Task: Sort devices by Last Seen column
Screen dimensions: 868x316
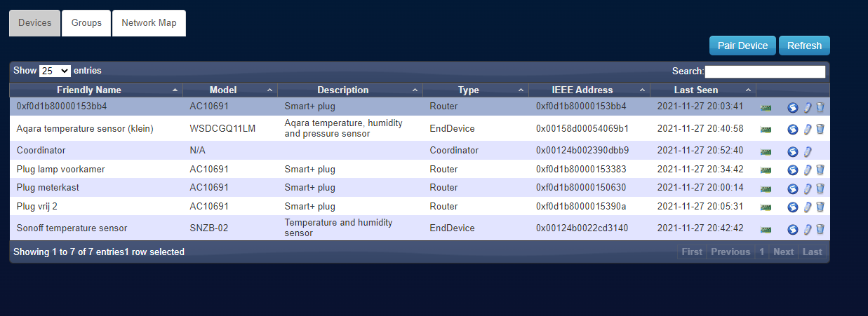Action: point(695,90)
